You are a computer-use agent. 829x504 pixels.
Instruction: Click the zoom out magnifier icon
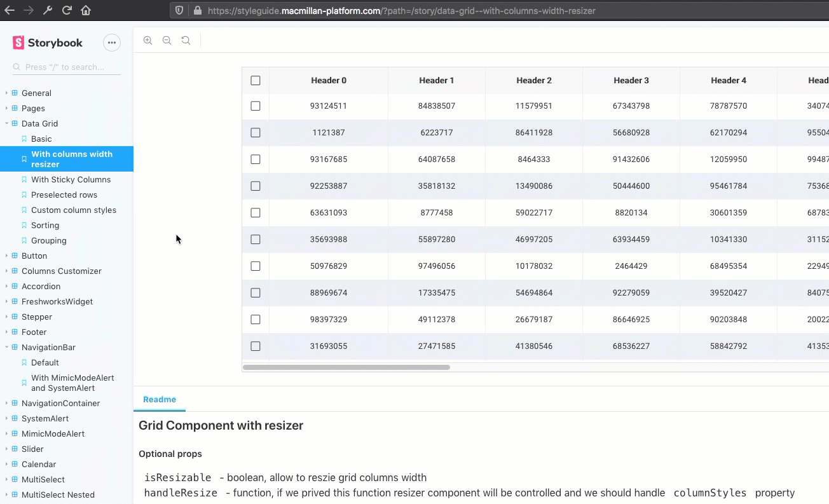pyautogui.click(x=167, y=40)
